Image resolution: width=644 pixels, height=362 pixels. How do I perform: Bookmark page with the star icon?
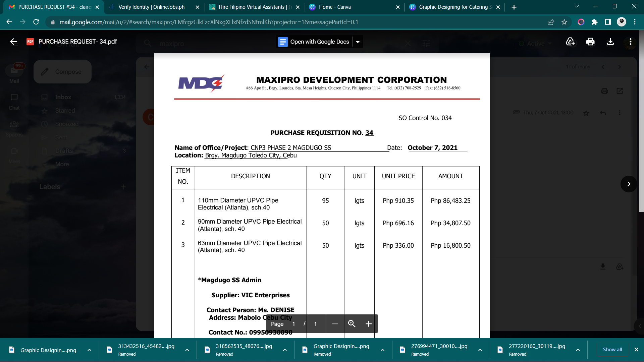click(x=564, y=22)
